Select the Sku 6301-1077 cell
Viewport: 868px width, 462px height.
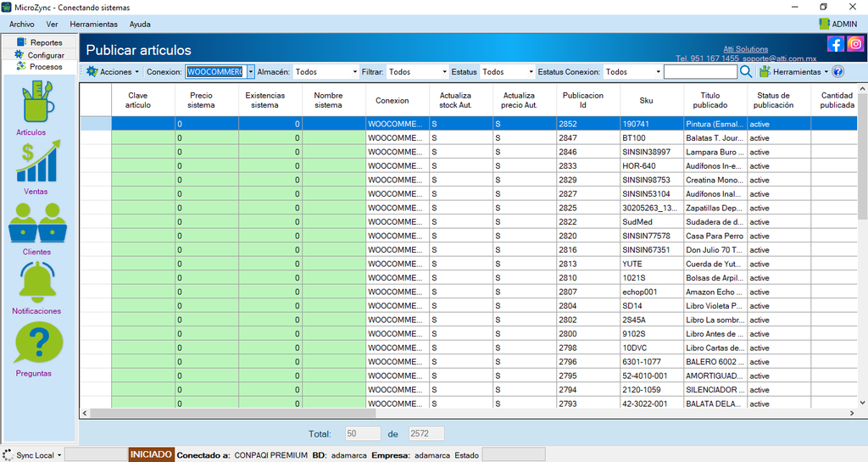click(652, 362)
